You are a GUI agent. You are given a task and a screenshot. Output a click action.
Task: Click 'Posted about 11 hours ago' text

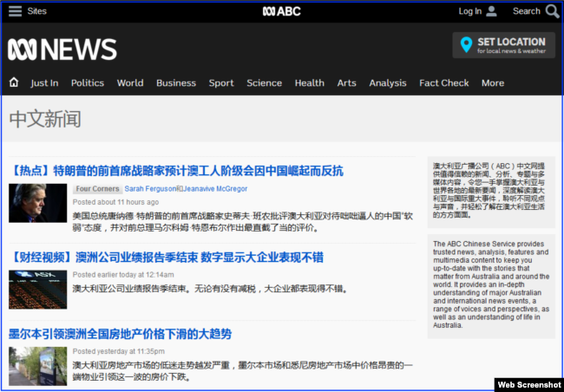coord(115,202)
